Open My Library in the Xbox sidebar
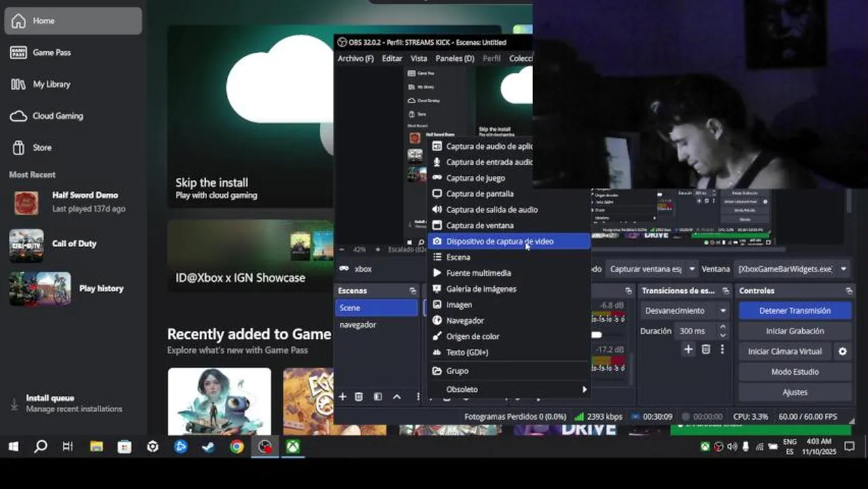Image resolution: width=868 pixels, height=489 pixels. pyautogui.click(x=73, y=84)
